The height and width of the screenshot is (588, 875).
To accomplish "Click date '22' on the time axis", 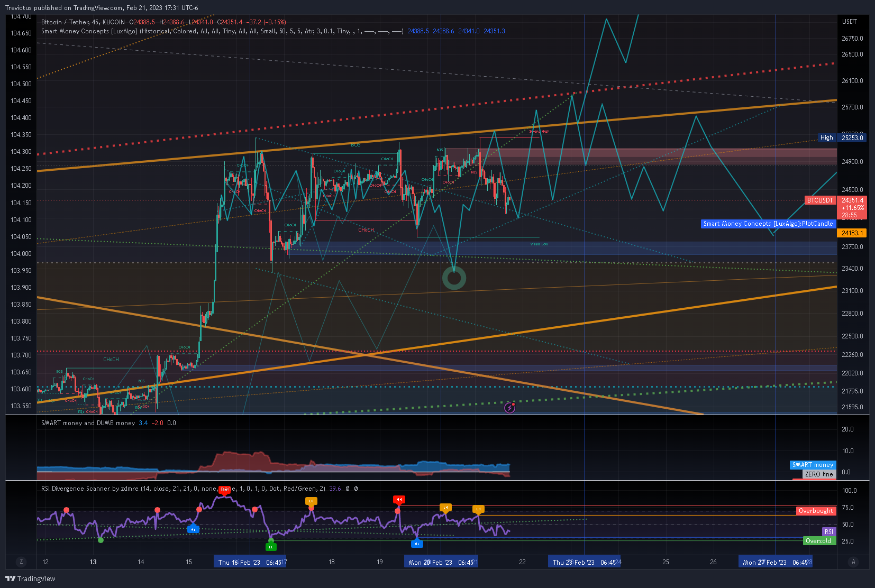I will point(522,562).
